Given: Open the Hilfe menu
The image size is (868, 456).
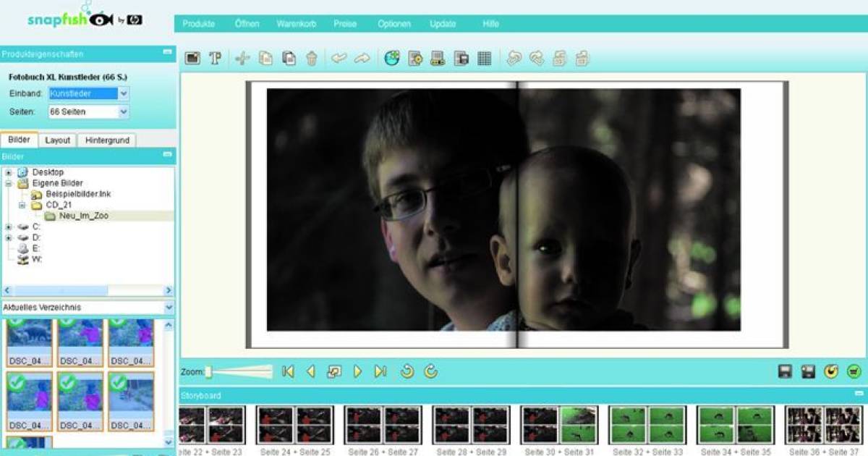Looking at the screenshot, I should [x=491, y=24].
